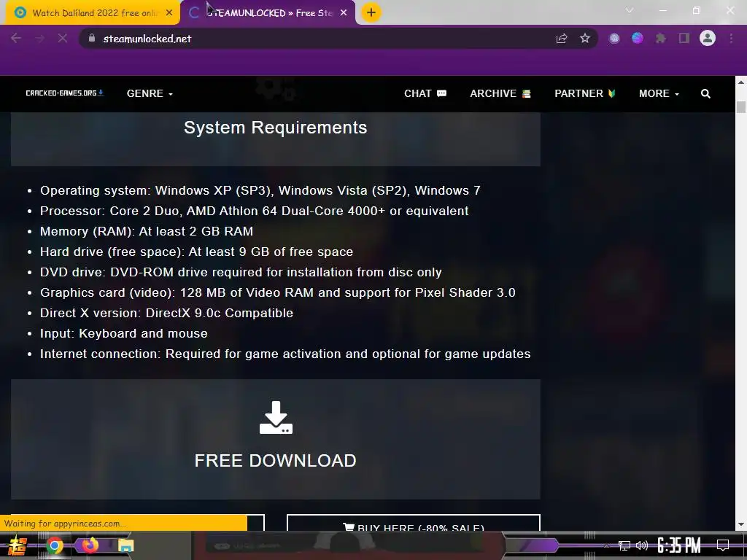
Task: Expand the MORE dropdown menu
Action: pyautogui.click(x=659, y=93)
